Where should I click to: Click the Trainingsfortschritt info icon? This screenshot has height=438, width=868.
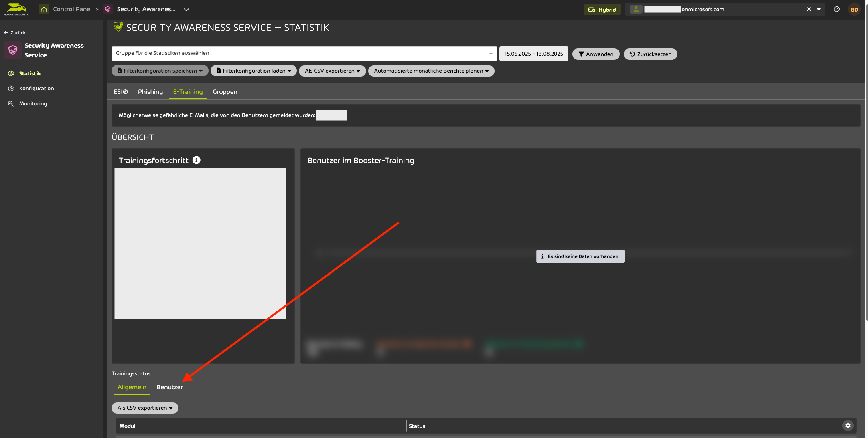[x=196, y=160]
